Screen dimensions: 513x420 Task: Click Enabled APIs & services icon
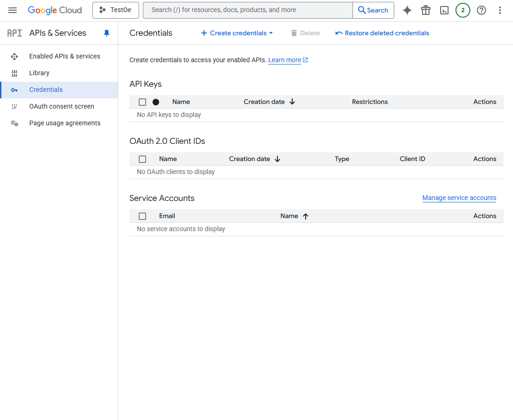[14, 57]
